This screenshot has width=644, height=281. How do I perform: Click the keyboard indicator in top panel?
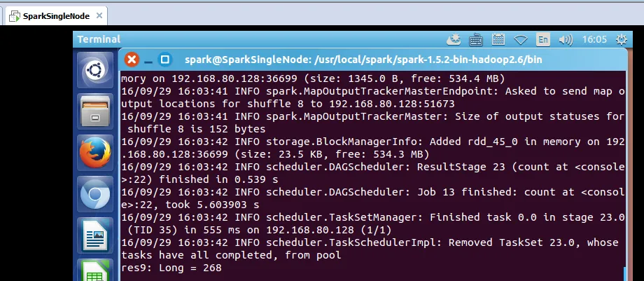(x=476, y=39)
